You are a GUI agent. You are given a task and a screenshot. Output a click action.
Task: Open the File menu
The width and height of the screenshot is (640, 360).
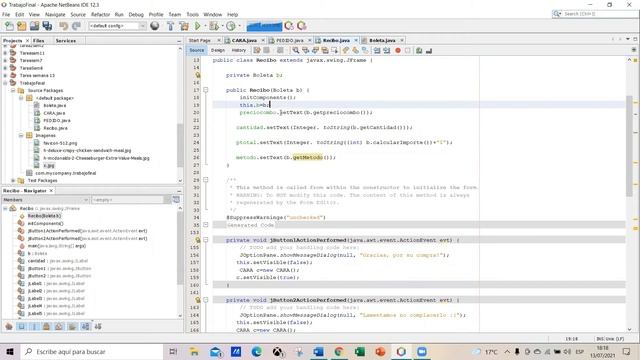click(x=6, y=14)
